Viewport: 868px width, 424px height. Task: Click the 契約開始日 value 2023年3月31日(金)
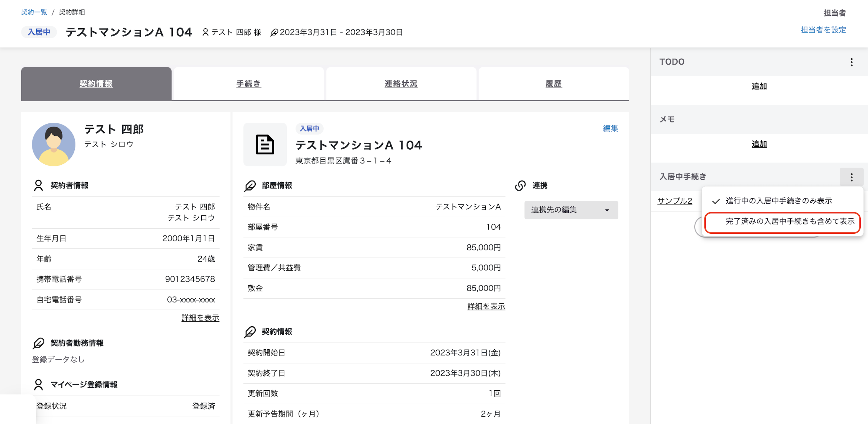tap(465, 353)
